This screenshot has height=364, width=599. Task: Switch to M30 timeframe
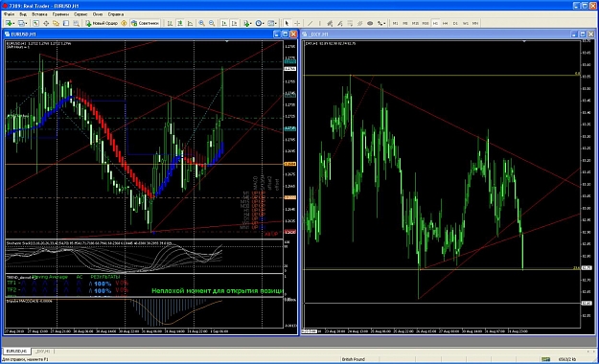(426, 23)
